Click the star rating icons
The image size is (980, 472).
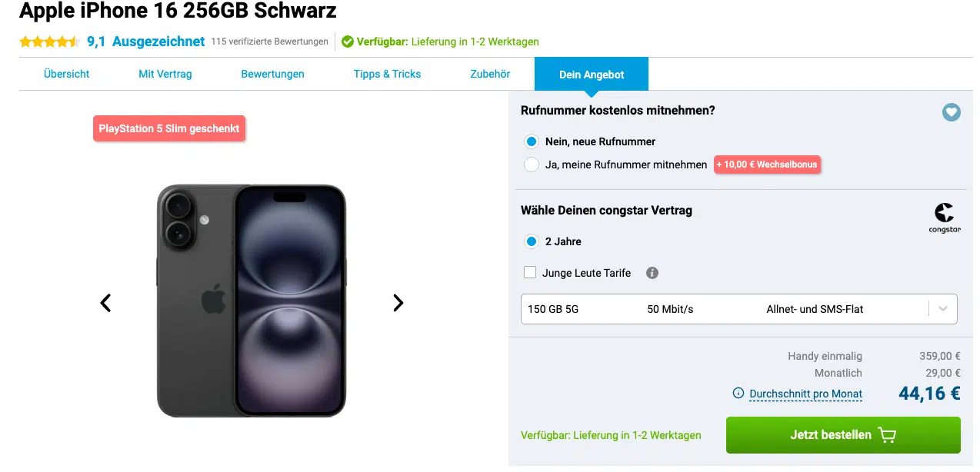click(49, 42)
